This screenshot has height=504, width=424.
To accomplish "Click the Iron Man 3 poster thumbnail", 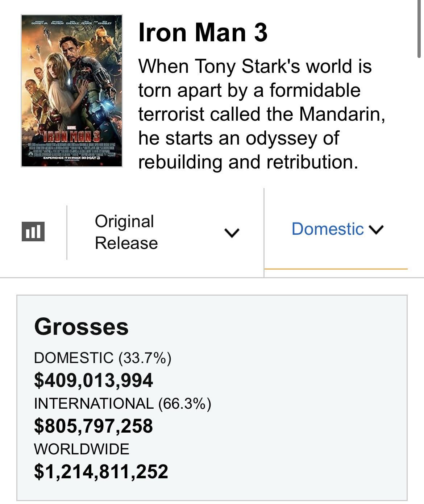I will 72,91.
